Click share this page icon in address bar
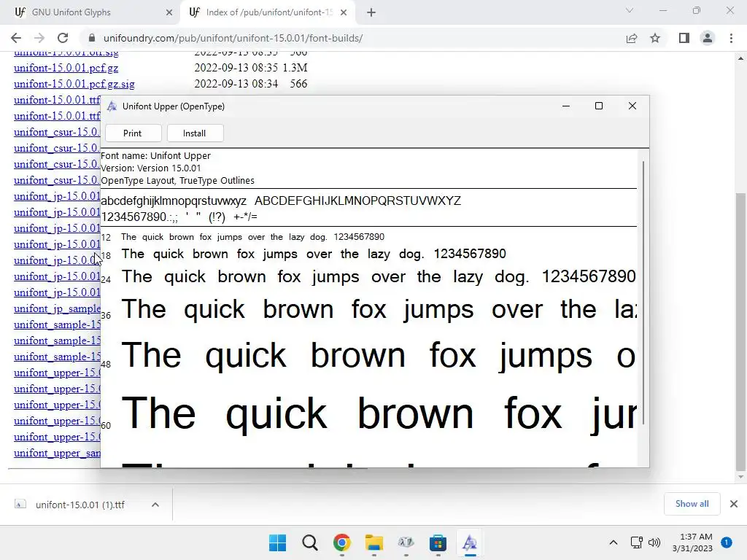This screenshot has width=747, height=560. click(x=632, y=38)
